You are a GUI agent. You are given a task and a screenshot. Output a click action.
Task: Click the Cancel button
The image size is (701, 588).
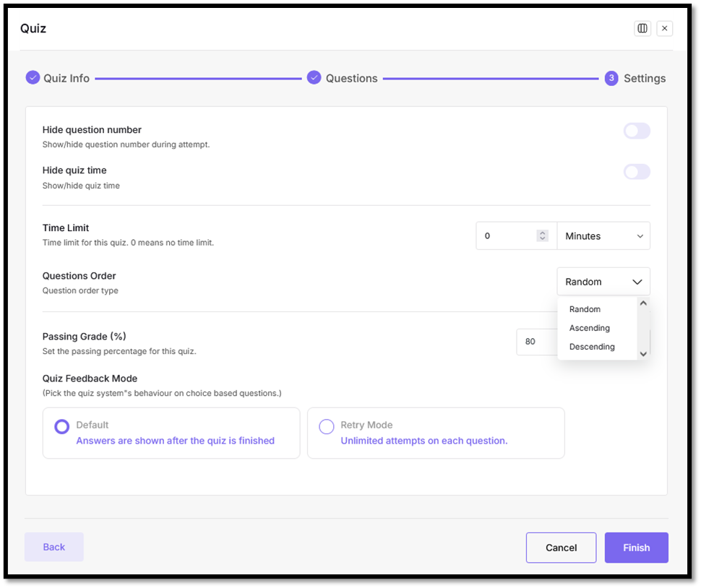[561, 548]
